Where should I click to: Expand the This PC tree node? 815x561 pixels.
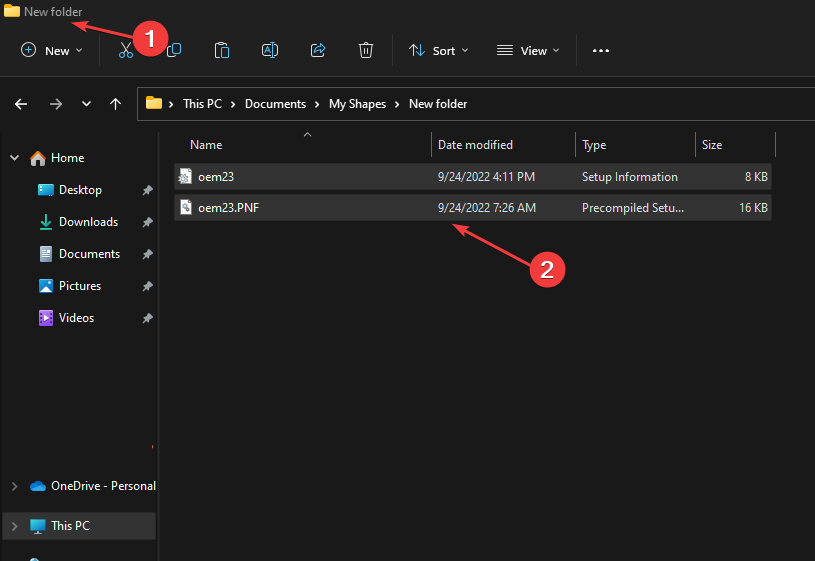tap(14, 526)
